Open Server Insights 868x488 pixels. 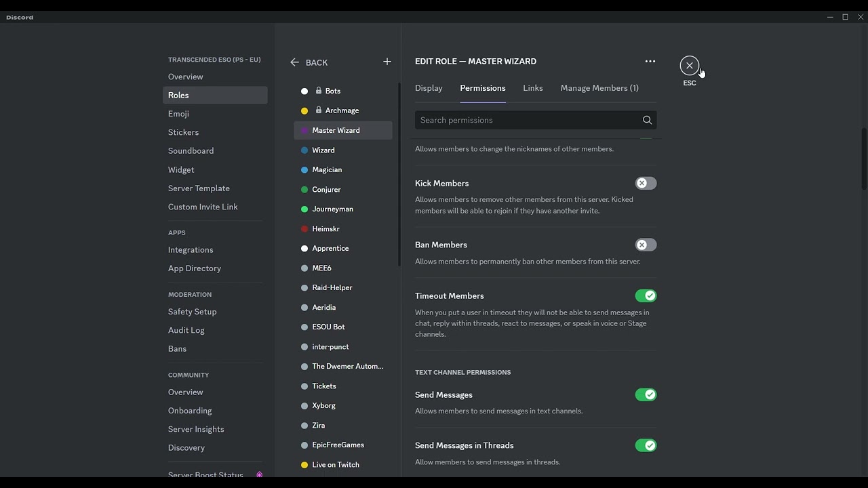coord(215,429)
